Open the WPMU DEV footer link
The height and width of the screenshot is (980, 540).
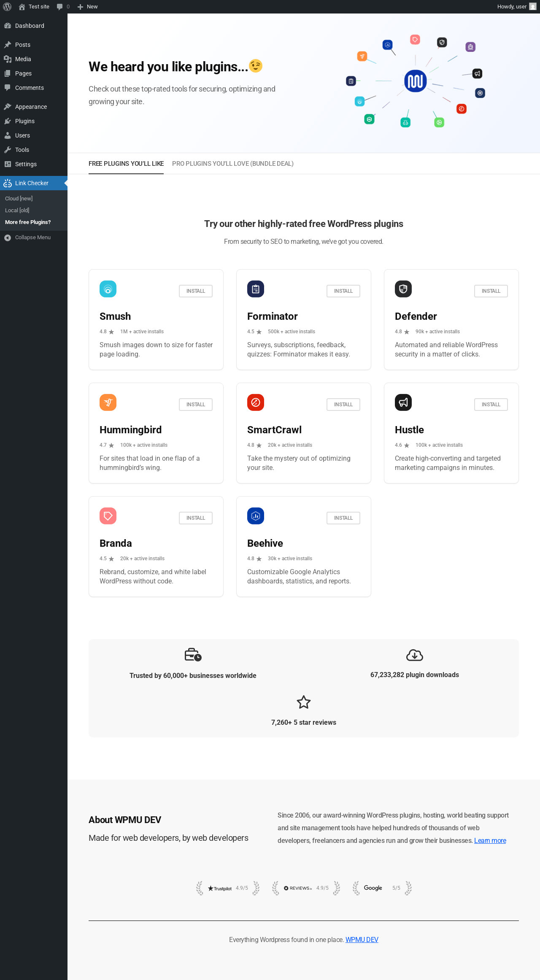(362, 940)
